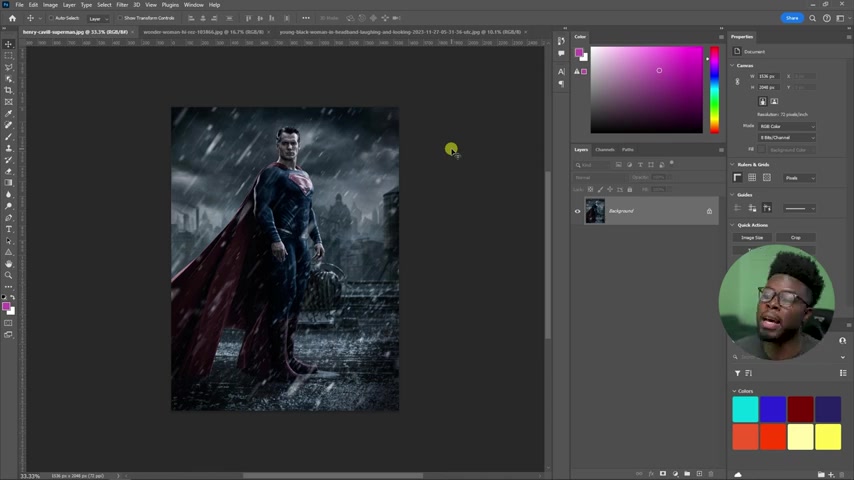Image resolution: width=854 pixels, height=480 pixels.
Task: Click inside the color picker field
Action: [646, 90]
